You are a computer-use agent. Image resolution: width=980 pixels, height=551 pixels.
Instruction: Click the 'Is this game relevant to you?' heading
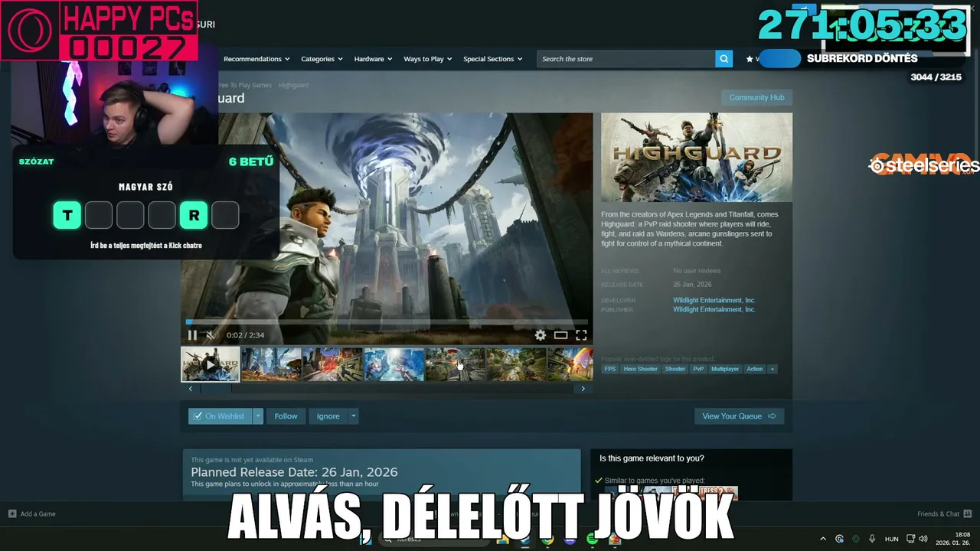652,458
